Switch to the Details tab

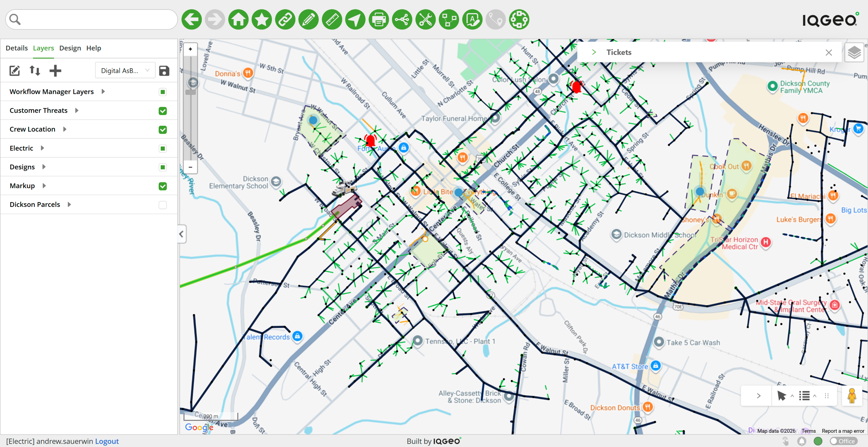(17, 48)
